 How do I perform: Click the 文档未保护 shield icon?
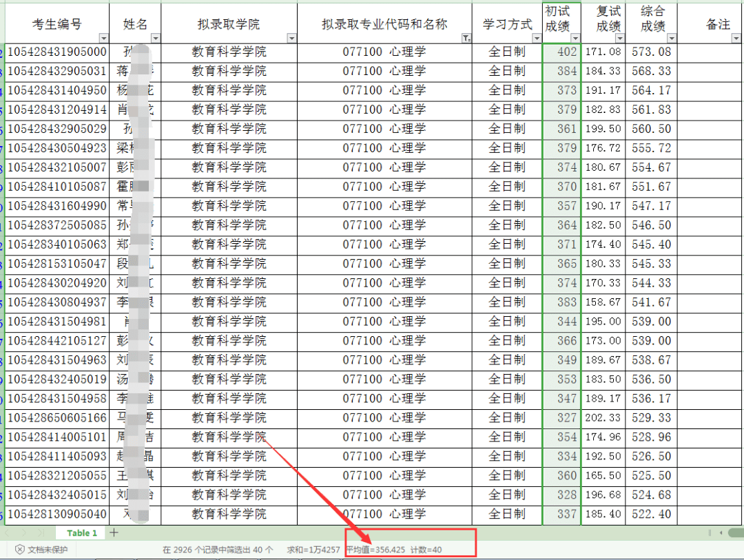19,550
